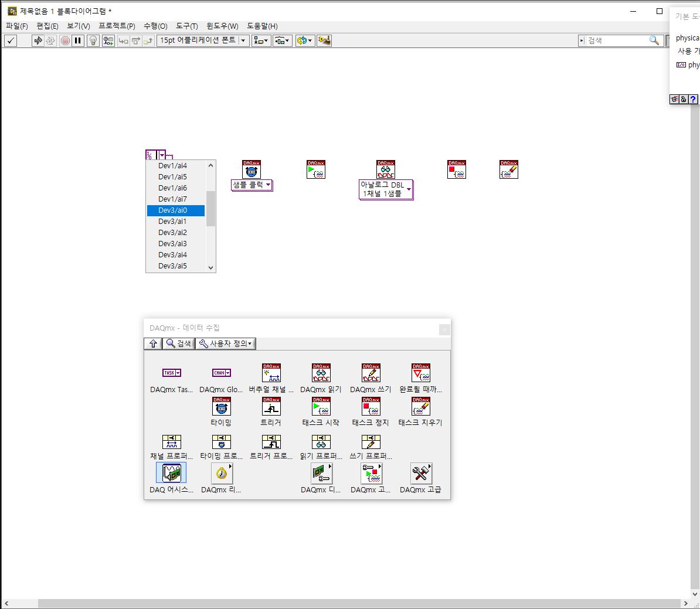Screen dimensions: 700x609
Task: Toggle Highlight Execution lightbulb
Action: [93, 40]
